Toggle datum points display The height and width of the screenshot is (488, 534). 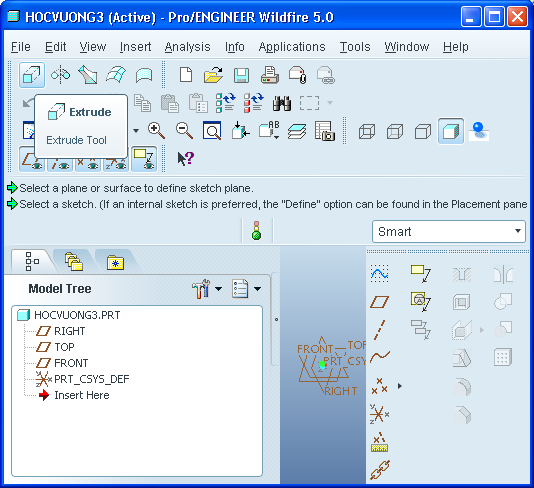[x=88, y=163]
